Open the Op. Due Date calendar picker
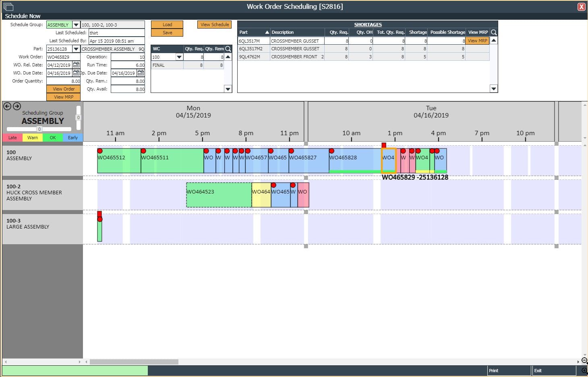 (x=140, y=73)
